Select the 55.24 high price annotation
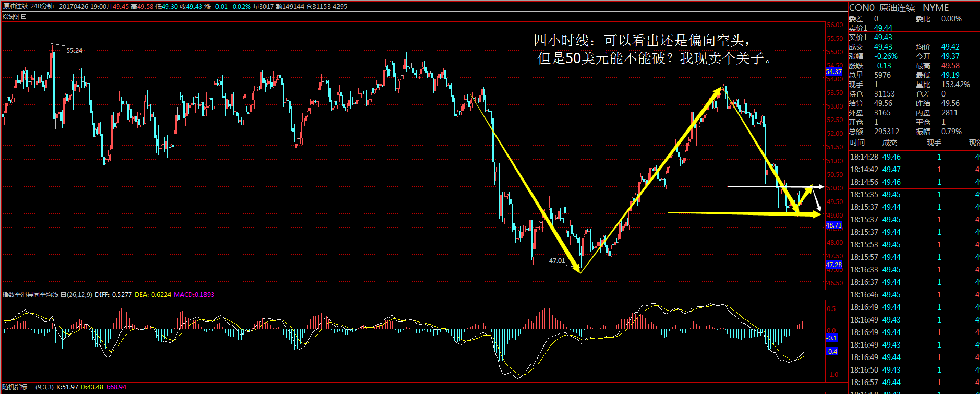Image resolution: width=980 pixels, height=394 pixels. [x=74, y=51]
